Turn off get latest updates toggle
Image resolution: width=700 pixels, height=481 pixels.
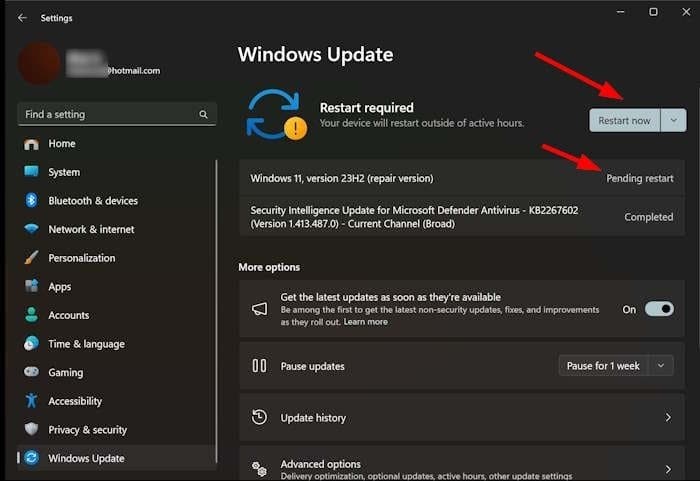pyautogui.click(x=659, y=309)
